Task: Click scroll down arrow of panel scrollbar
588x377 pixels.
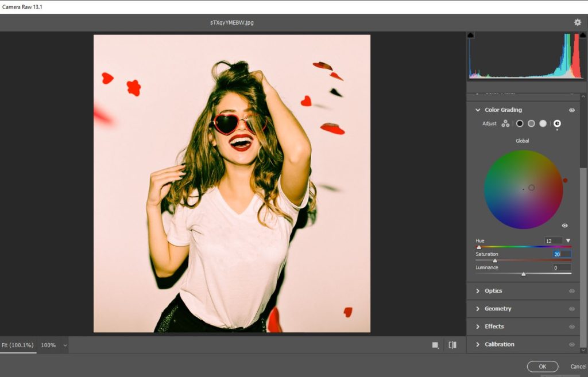Action: (x=583, y=351)
